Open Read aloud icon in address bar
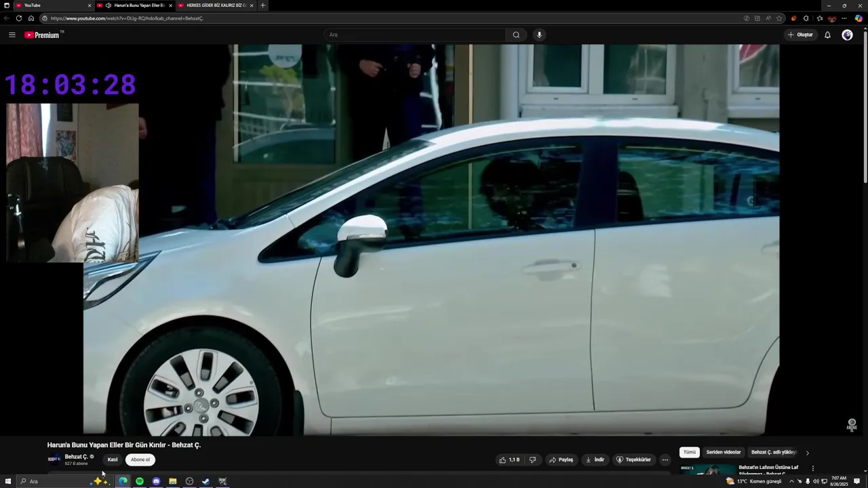The height and width of the screenshot is (488, 868). 768,18
